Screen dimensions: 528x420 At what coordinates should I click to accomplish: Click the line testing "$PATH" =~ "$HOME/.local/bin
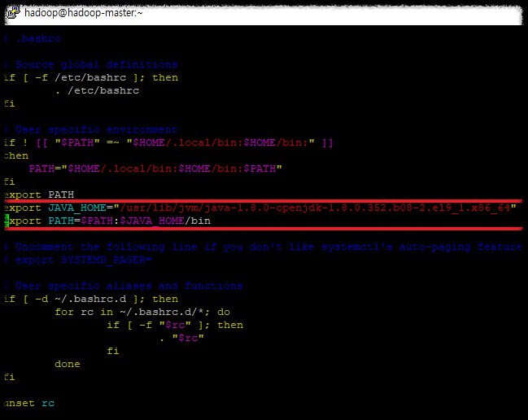tap(168, 142)
